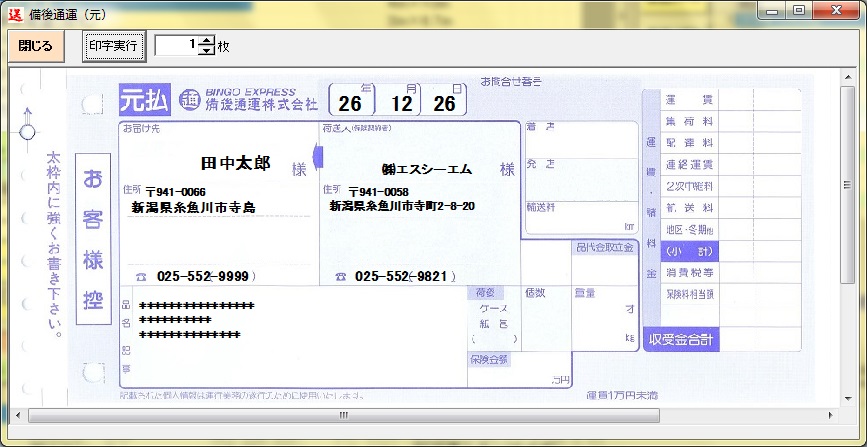Decrease print copies with the down arrow
Image resolution: width=867 pixels, height=447 pixels.
207,51
